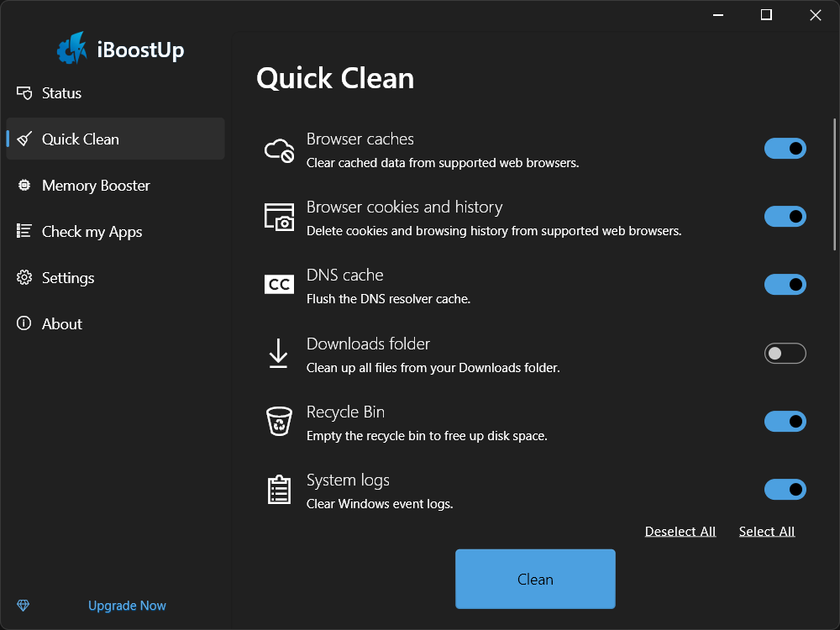Click the diamond upgrade icon
The height and width of the screenshot is (630, 840).
coord(23,606)
